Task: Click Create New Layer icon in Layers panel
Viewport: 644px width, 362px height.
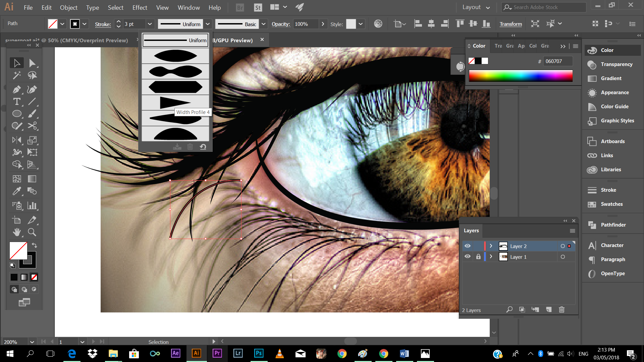Action: 549,310
